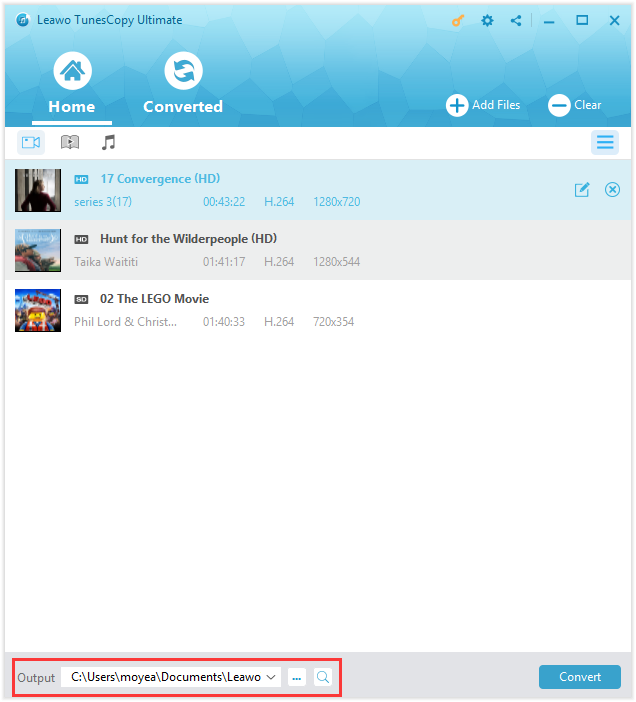The image size is (636, 702).
Task: Click the HD badge of 17 Convergence
Action: pyautogui.click(x=81, y=180)
